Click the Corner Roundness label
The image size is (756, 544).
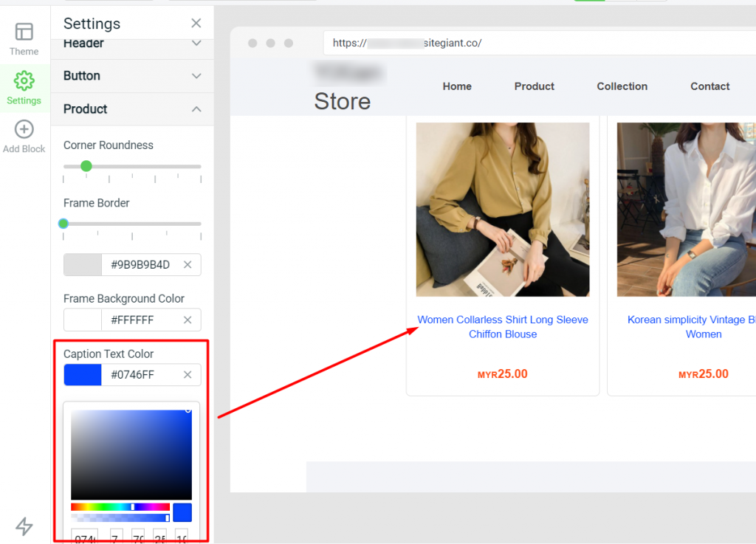tap(109, 145)
